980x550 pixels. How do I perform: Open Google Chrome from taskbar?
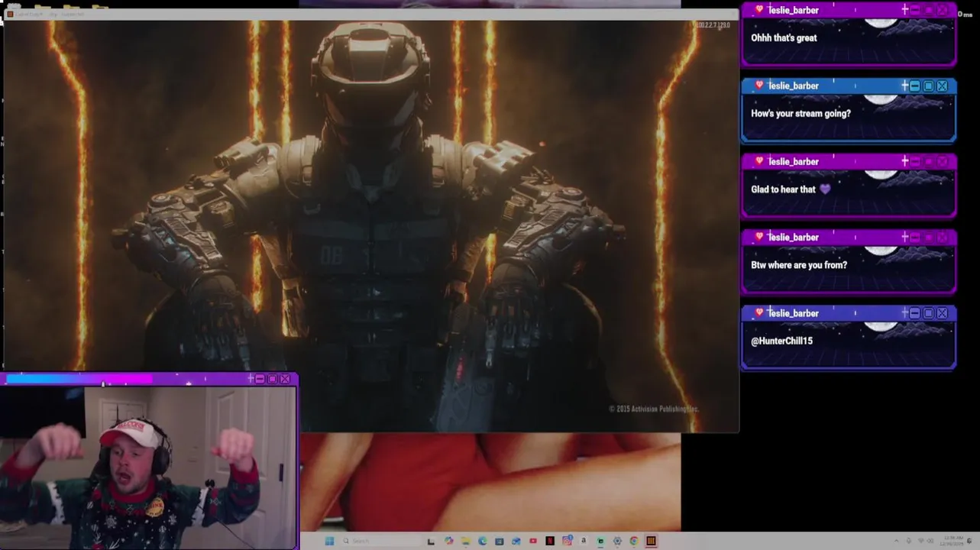[x=634, y=541]
